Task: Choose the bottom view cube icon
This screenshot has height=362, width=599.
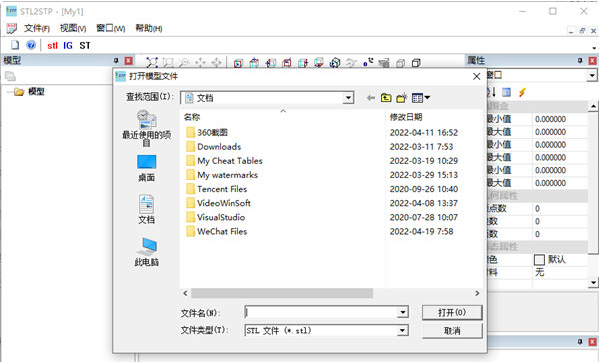Action: tap(319, 63)
